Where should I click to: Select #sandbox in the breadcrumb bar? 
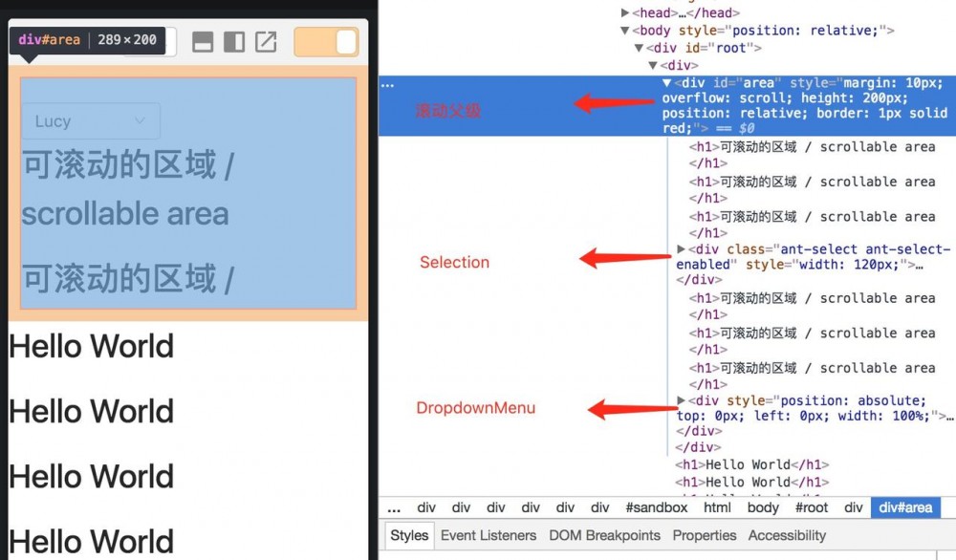click(x=656, y=507)
